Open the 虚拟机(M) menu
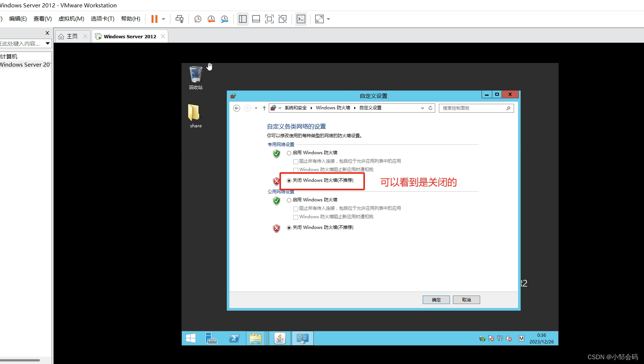This screenshot has height=364, width=644. point(71,19)
